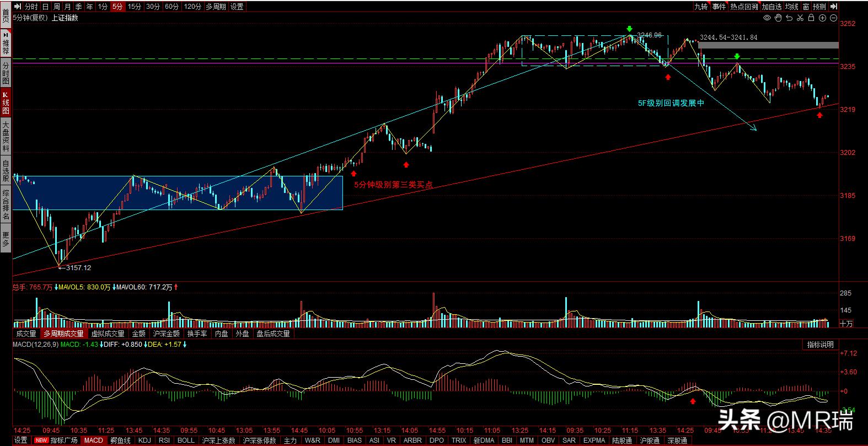Click the circled plus zoom-in icon

[x=822, y=18]
